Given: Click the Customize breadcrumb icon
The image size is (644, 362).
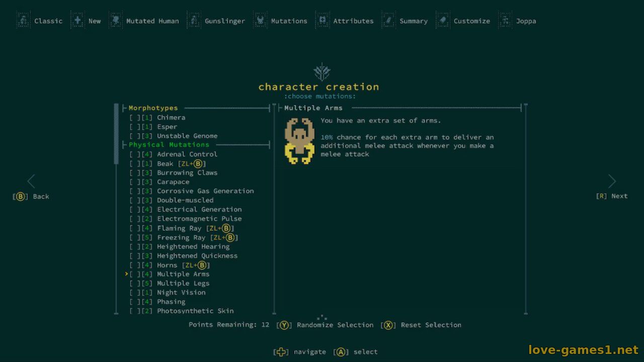Looking at the screenshot, I should click(443, 21).
